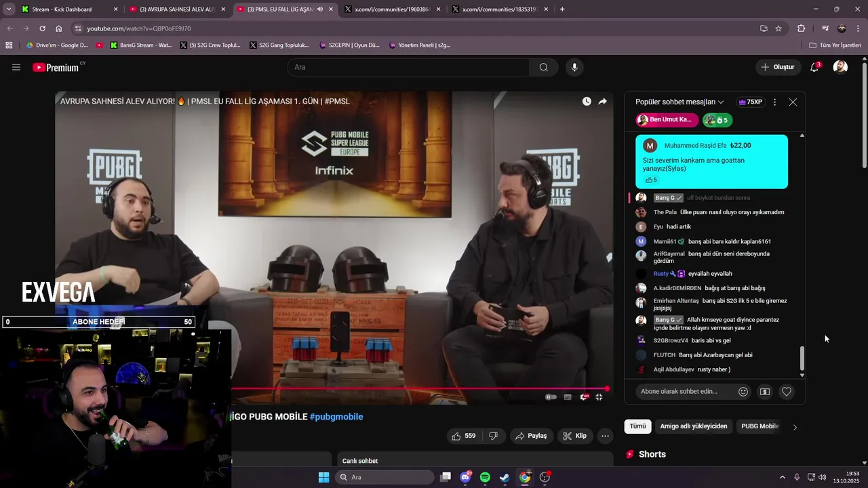Click the share arrow on video overlay

pyautogui.click(x=602, y=101)
